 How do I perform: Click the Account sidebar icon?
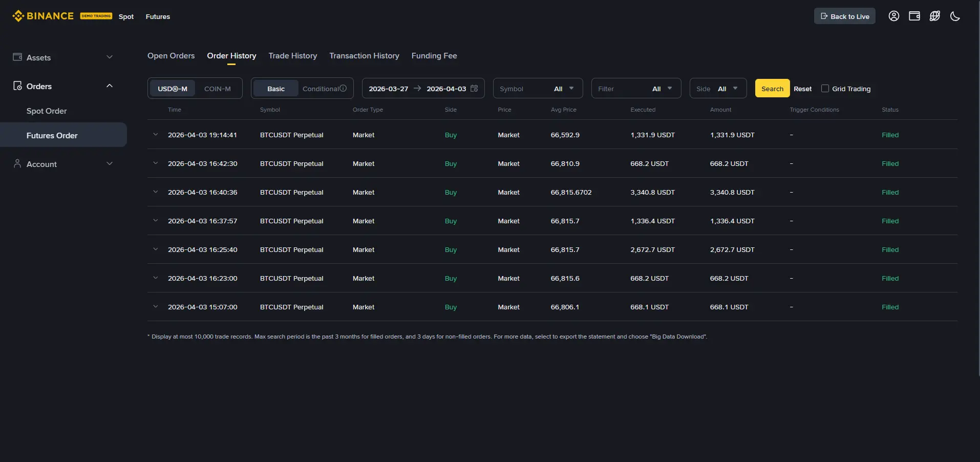point(17,163)
